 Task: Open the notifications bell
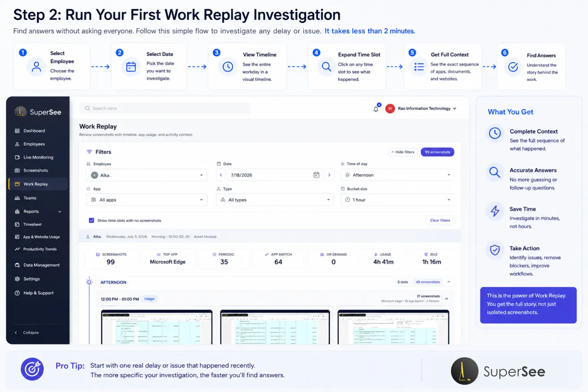(x=376, y=109)
